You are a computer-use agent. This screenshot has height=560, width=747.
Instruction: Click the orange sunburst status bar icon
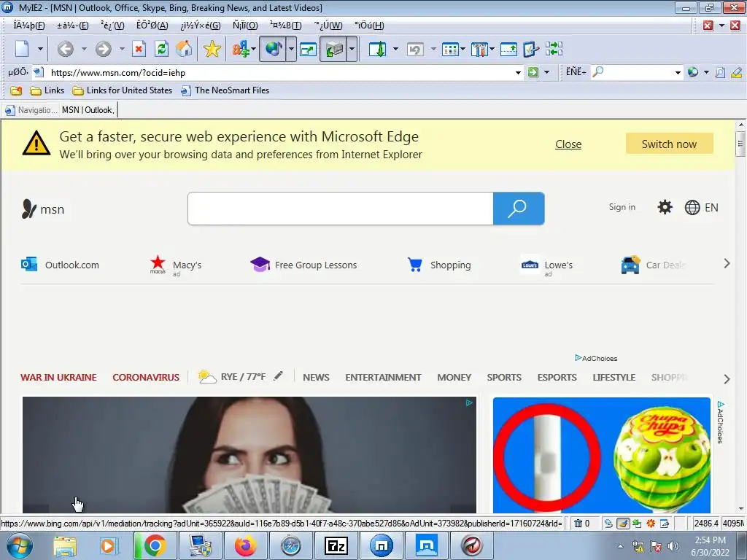[651, 524]
